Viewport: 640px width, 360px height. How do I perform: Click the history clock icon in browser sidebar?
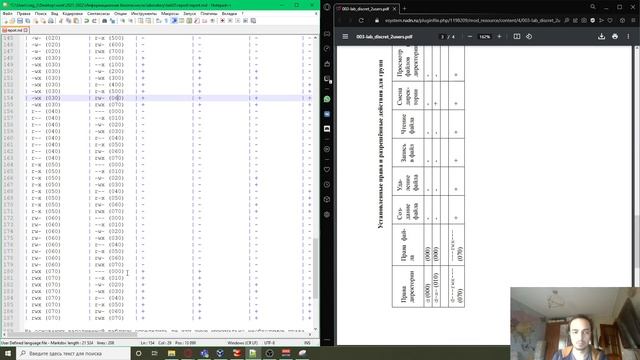(x=327, y=184)
